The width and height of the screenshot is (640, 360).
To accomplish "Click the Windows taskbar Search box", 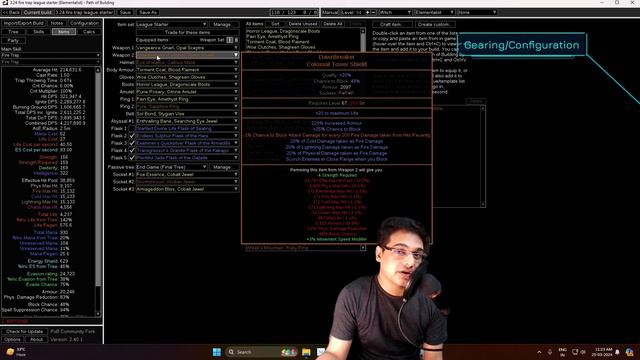I will tap(261, 352).
